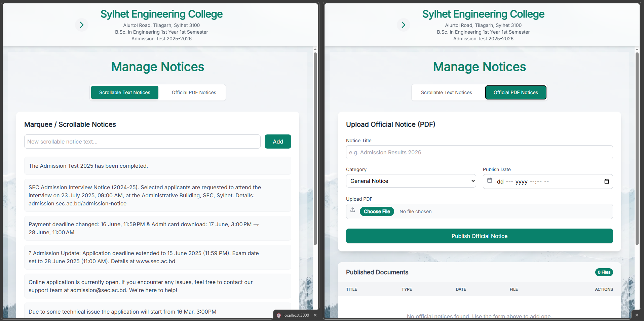The width and height of the screenshot is (644, 321).
Task: Click the 0 Files badge
Action: coord(604,272)
